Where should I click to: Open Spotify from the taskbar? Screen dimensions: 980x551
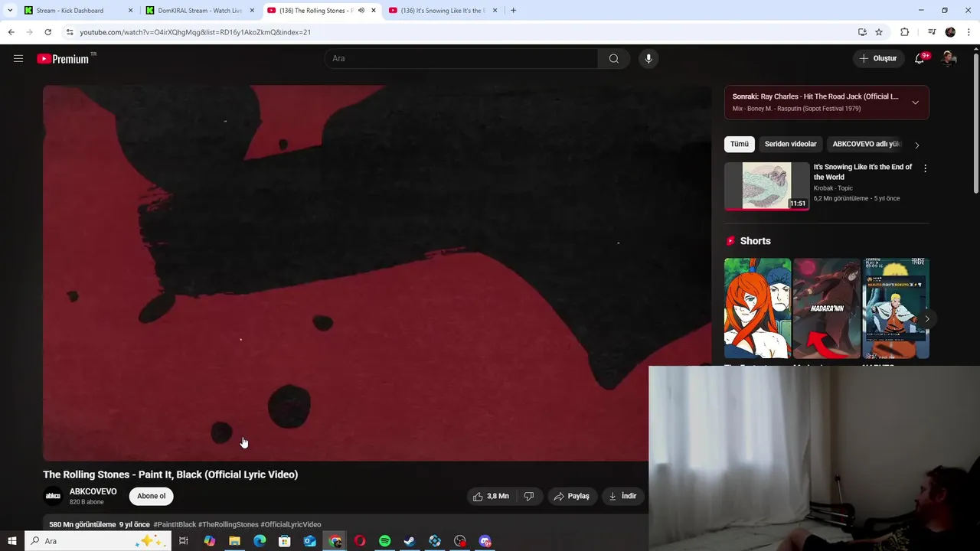pyautogui.click(x=384, y=541)
